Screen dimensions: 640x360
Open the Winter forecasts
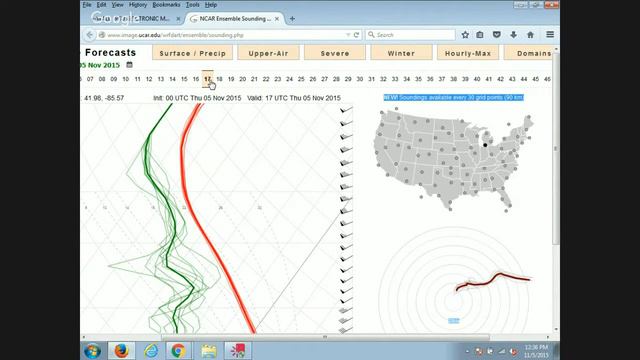(x=401, y=53)
